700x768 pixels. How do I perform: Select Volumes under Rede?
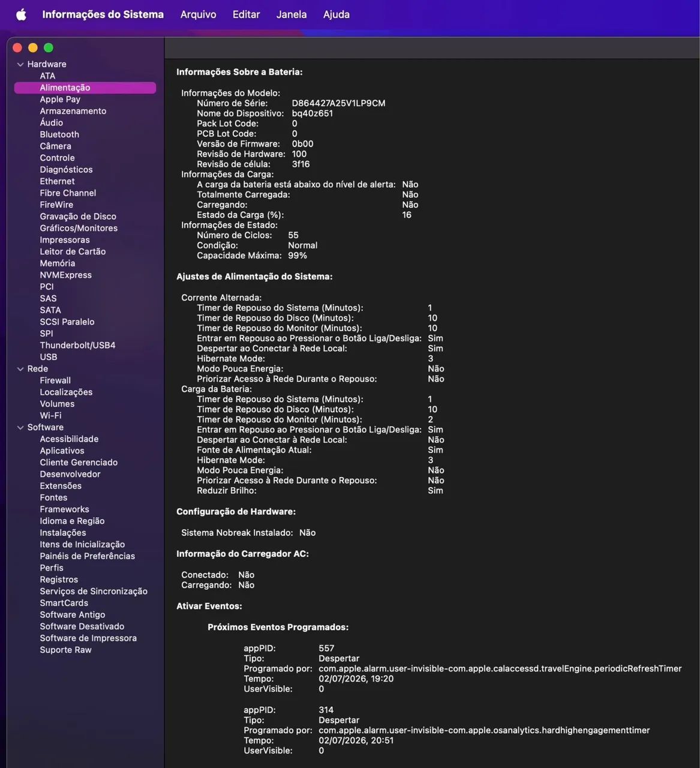point(57,404)
